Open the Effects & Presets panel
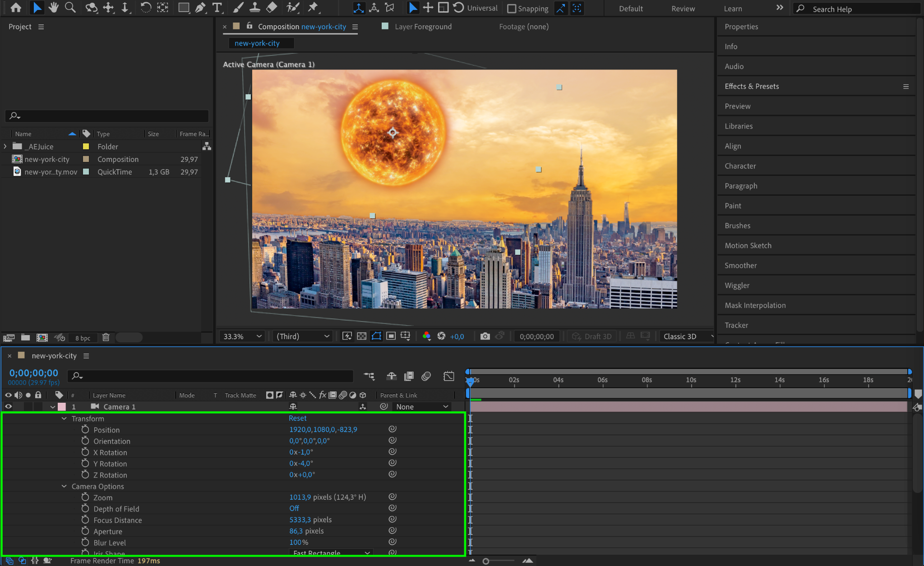924x566 pixels. click(x=752, y=86)
